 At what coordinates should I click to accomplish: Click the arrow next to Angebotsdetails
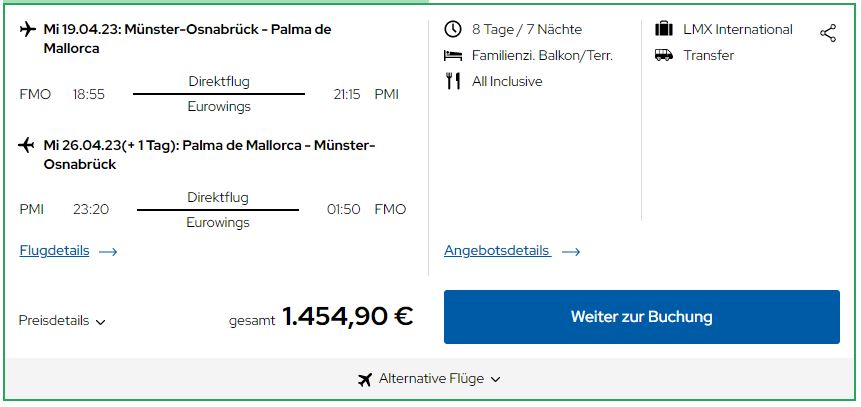point(571,252)
